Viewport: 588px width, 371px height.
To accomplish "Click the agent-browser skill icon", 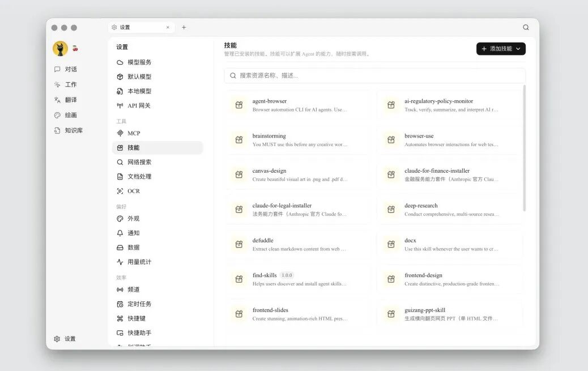I will coord(239,105).
